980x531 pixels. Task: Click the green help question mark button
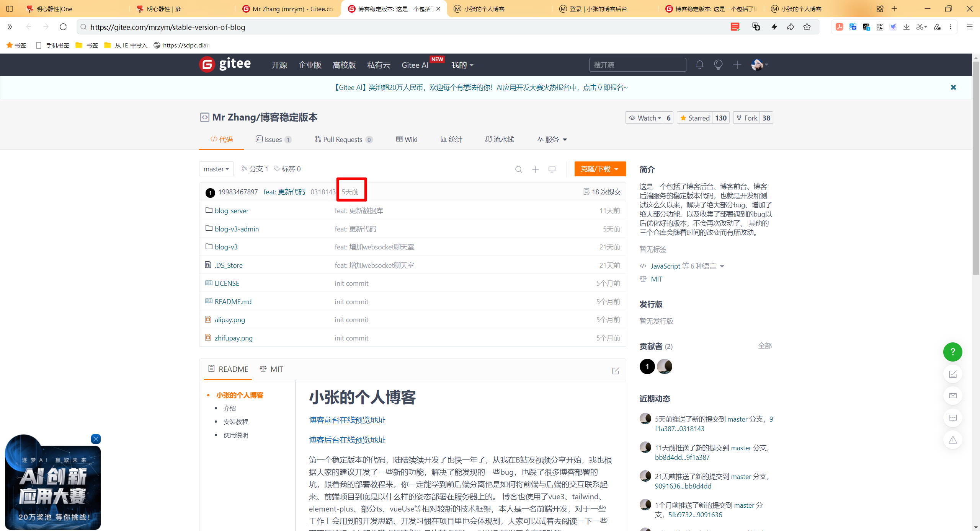point(952,352)
